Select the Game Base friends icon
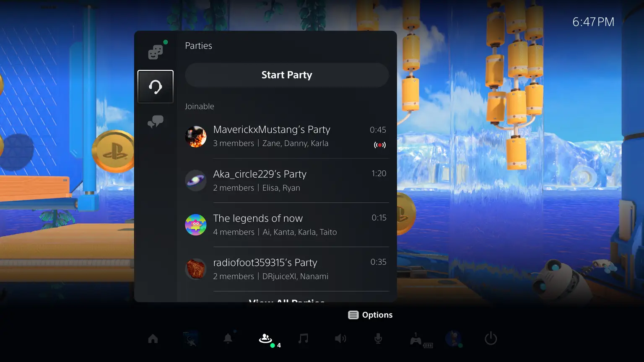 pos(266,339)
